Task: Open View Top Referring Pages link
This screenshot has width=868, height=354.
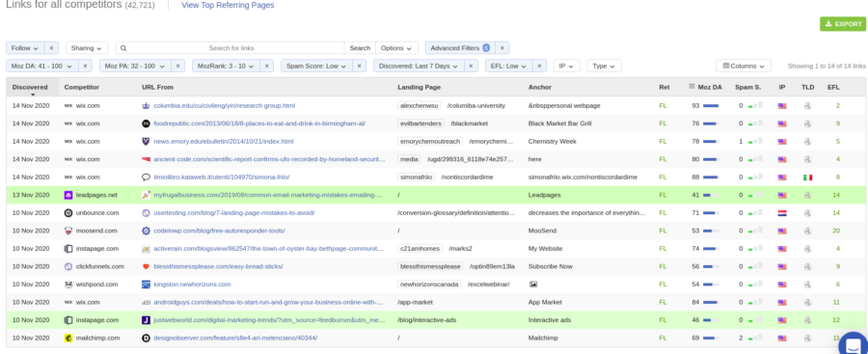Action: pos(228,5)
